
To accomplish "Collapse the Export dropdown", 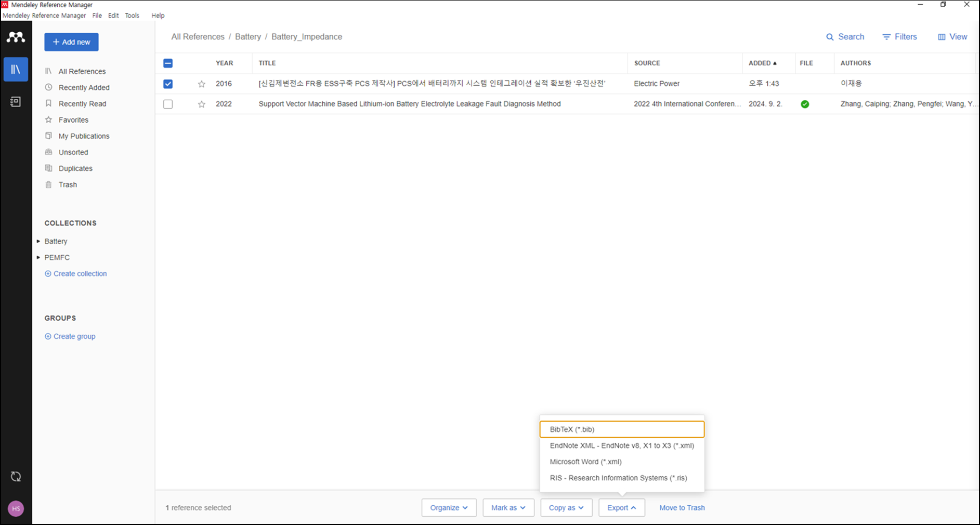I will coord(622,508).
